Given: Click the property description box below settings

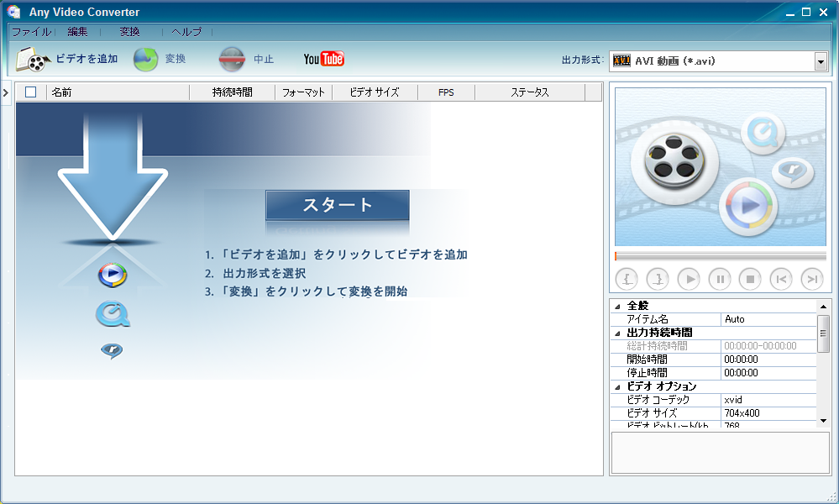Looking at the screenshot, I should click(x=721, y=453).
